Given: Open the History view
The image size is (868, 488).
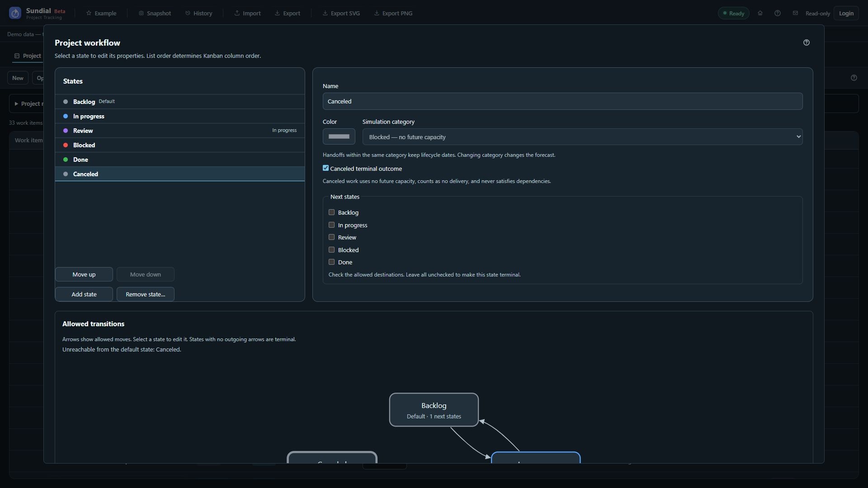Looking at the screenshot, I should pyautogui.click(x=199, y=13).
